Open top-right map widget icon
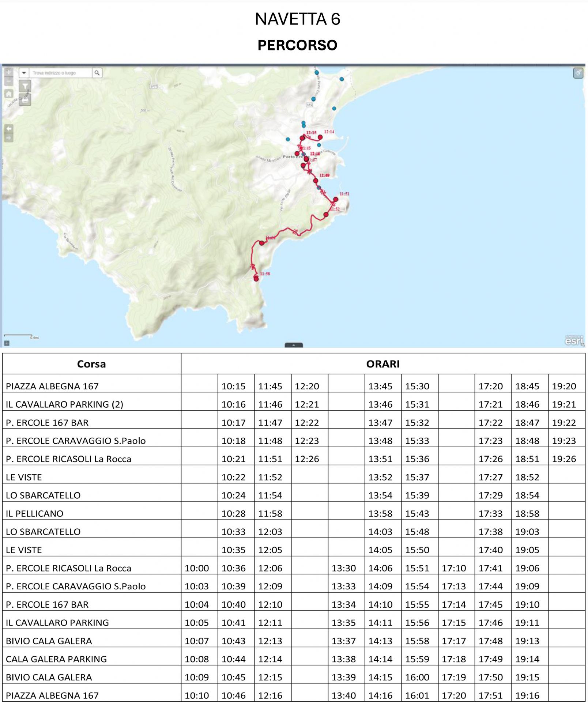The image size is (588, 702). pos(578,73)
